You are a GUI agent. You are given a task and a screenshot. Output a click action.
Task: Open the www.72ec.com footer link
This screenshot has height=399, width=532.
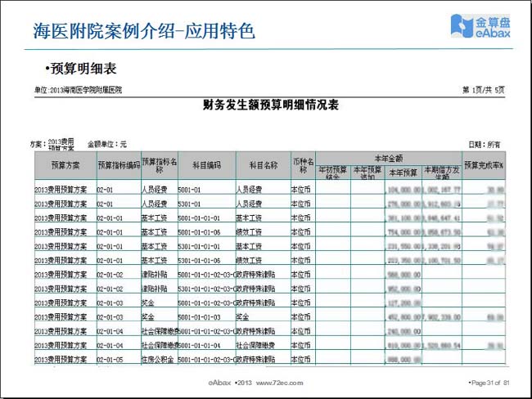point(280,383)
